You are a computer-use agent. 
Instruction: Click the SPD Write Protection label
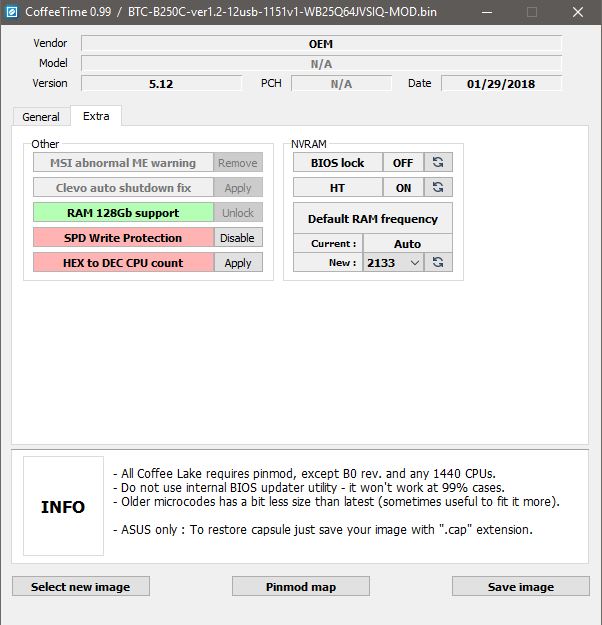123,238
